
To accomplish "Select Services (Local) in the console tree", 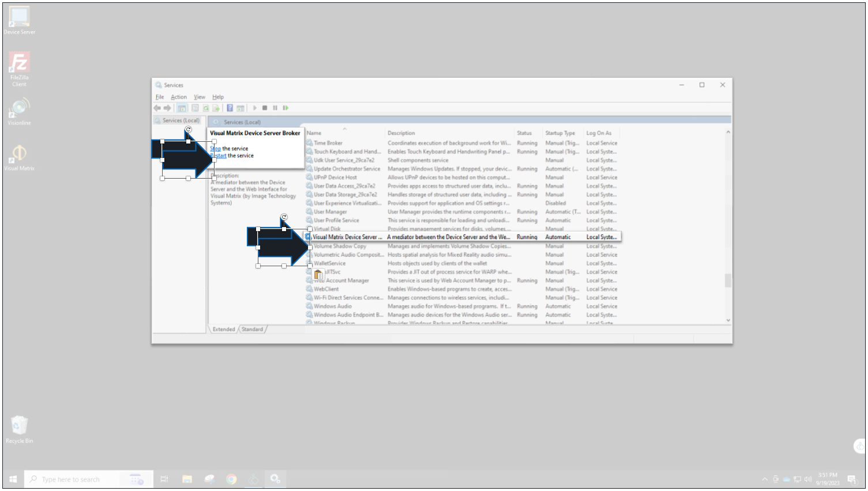I will coord(181,121).
